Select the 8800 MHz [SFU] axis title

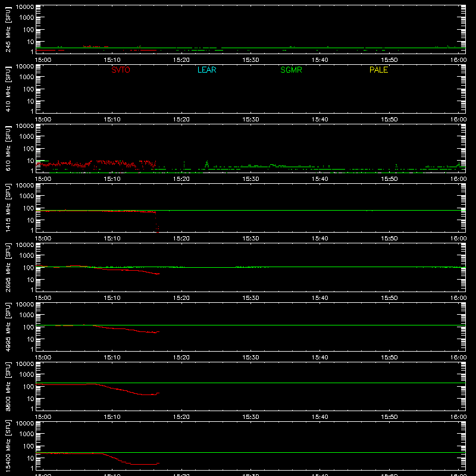(8, 387)
